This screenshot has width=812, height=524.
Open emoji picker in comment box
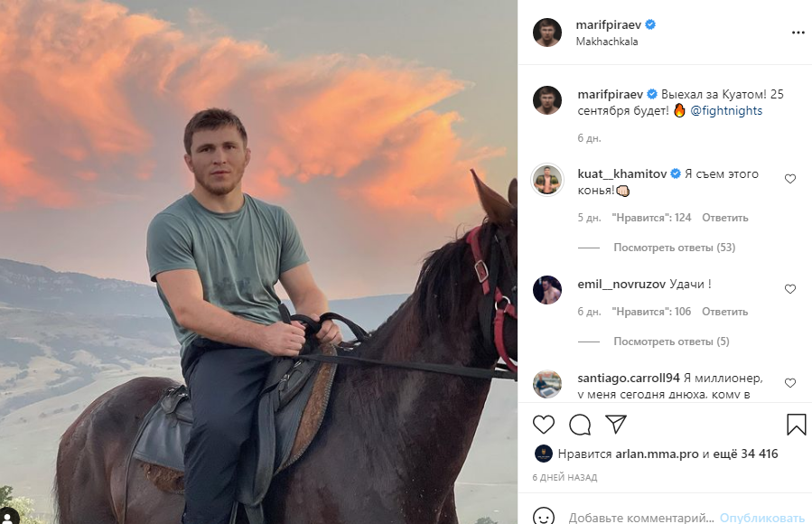[x=544, y=517]
